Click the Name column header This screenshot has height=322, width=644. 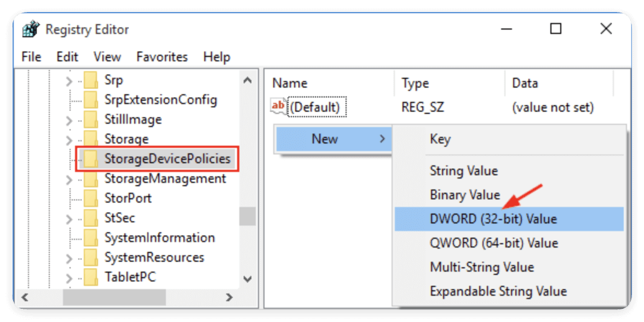tap(290, 83)
